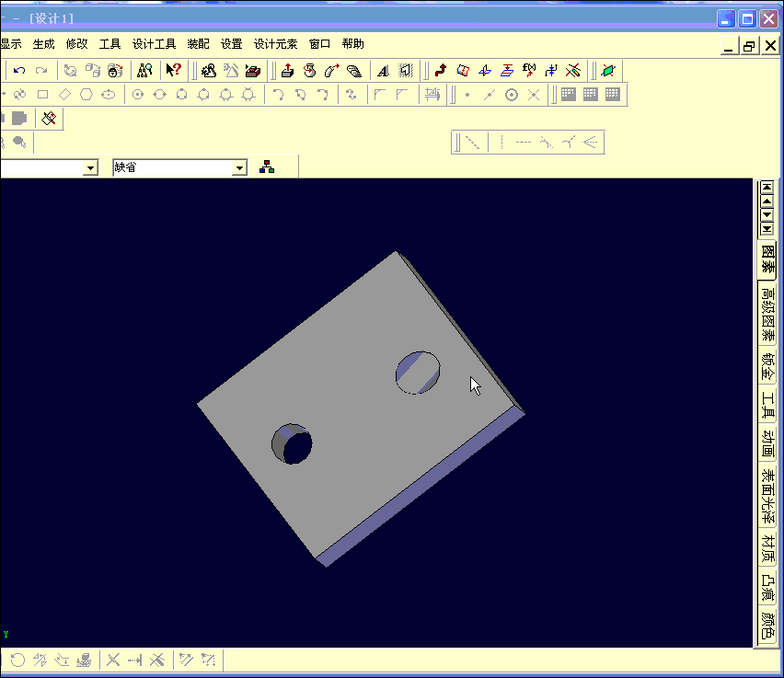Select the rectangle sketch tool
Image resolution: width=784 pixels, height=678 pixels.
pos(43,95)
